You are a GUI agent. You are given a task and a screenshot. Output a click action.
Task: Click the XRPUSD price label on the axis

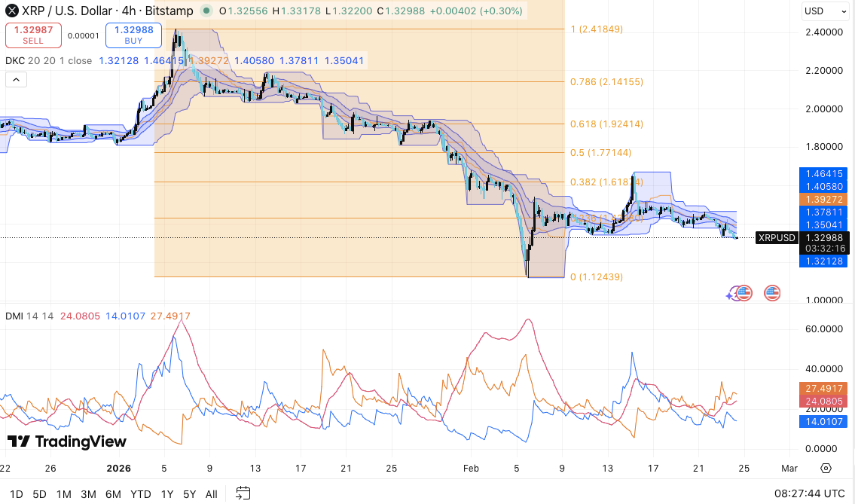pyautogui.click(x=777, y=237)
